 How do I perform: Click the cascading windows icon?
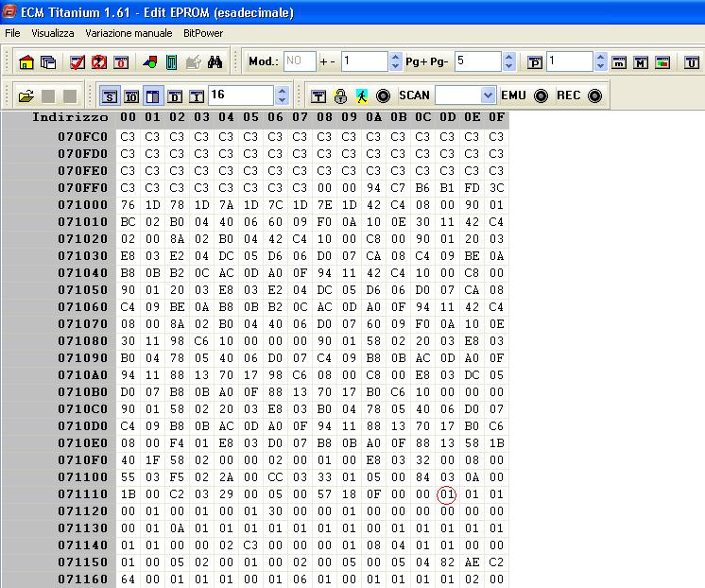[x=48, y=62]
